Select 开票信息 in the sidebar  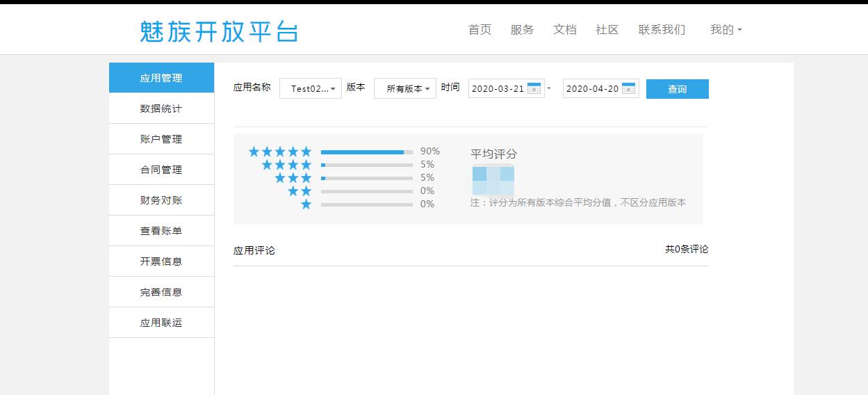click(161, 261)
